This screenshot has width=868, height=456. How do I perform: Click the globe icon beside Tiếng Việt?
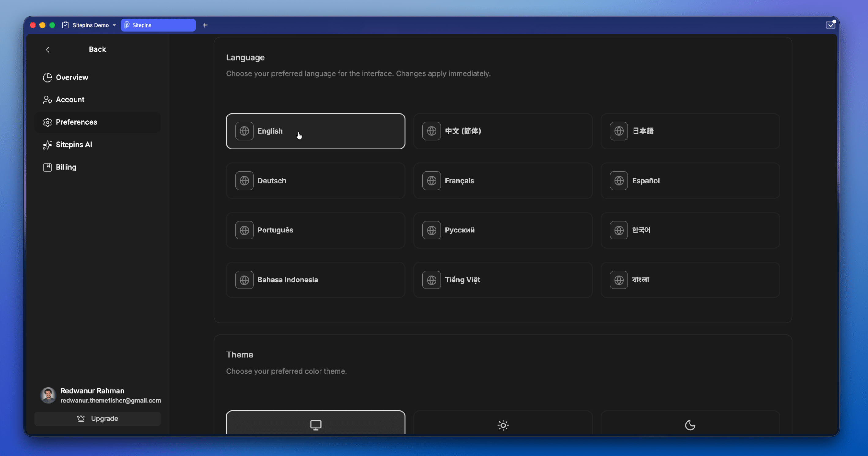click(x=432, y=280)
